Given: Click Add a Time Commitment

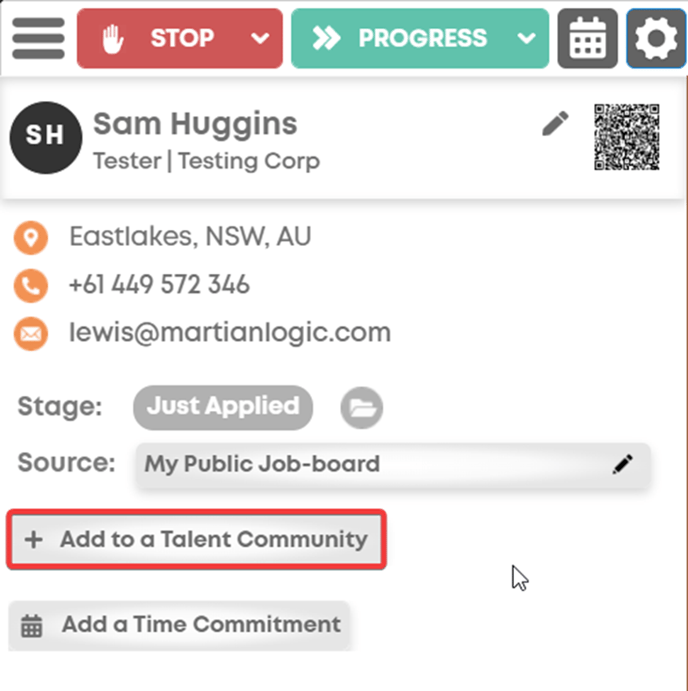Looking at the screenshot, I should tap(179, 625).
